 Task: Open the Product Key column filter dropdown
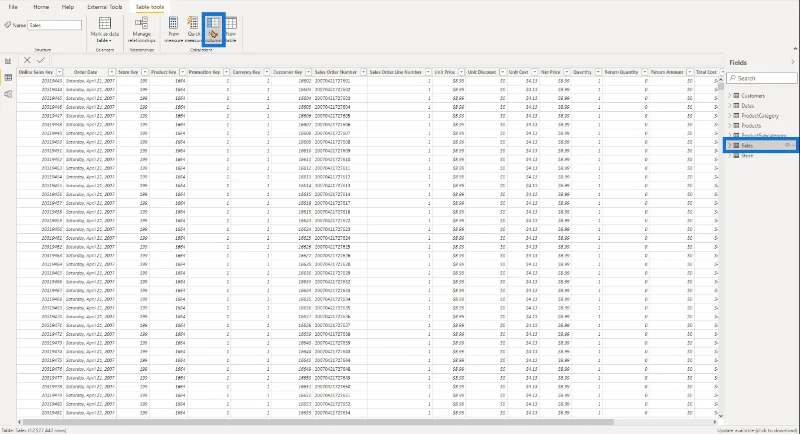(x=183, y=72)
